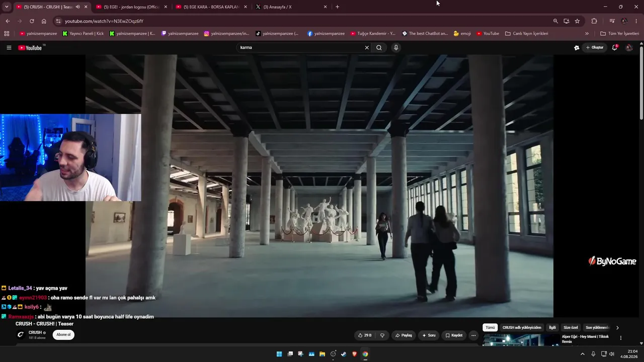This screenshot has height=362, width=644.
Task: Show hidden system tray icons
Action: [x=583, y=354]
